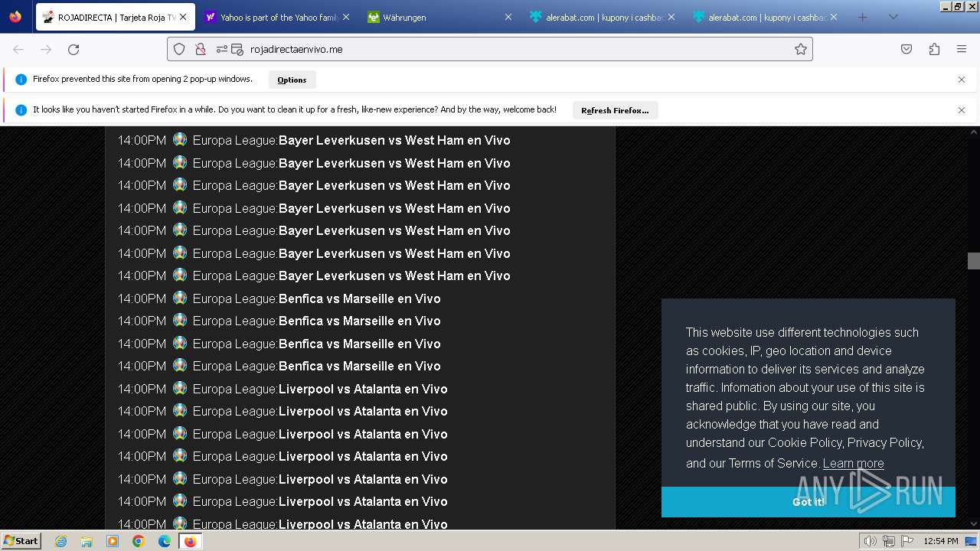This screenshot has width=980, height=551.
Task: Click the scroll down arrow of the scrollbar
Action: point(974,523)
